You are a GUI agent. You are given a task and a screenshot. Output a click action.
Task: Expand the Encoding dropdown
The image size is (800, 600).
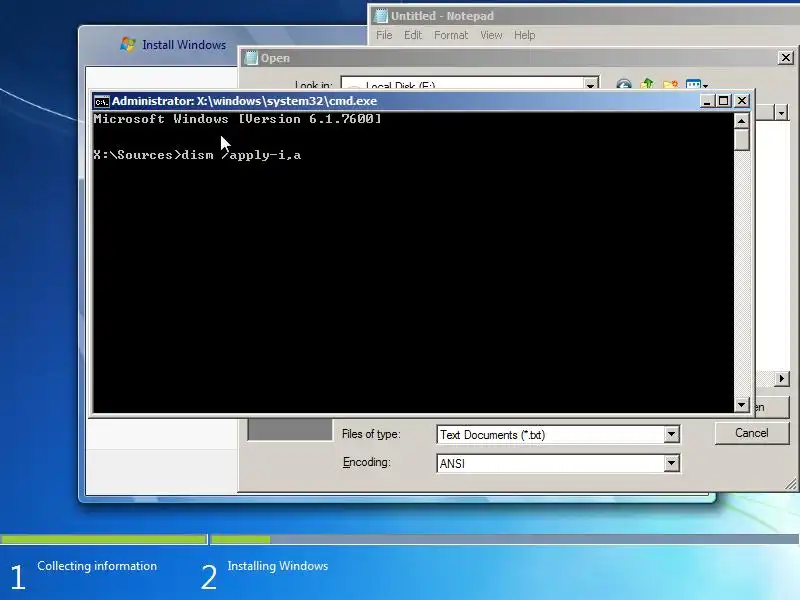coord(671,463)
